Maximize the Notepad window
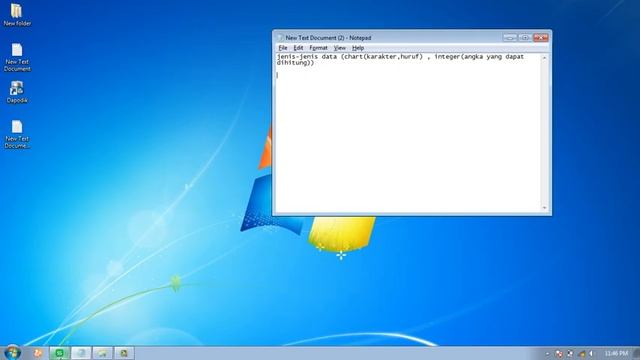The image size is (640, 360). (525, 38)
